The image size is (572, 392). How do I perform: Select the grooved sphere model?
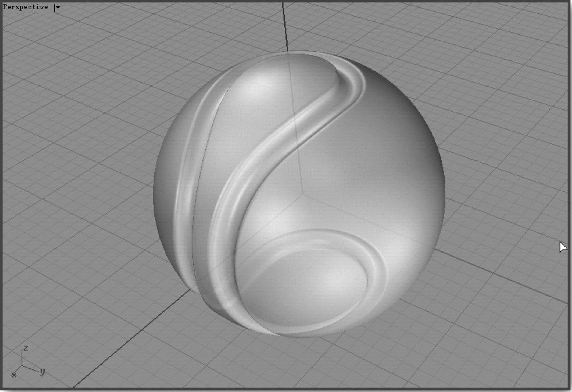[x=299, y=194]
